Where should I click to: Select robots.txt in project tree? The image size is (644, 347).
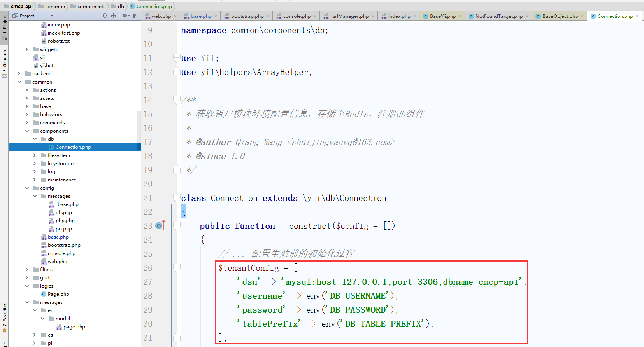[59, 41]
